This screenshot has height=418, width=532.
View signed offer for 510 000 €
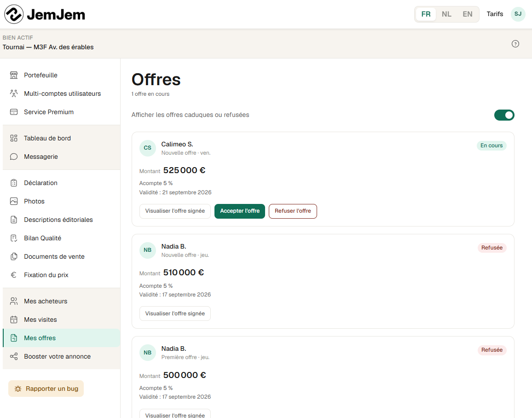point(175,313)
